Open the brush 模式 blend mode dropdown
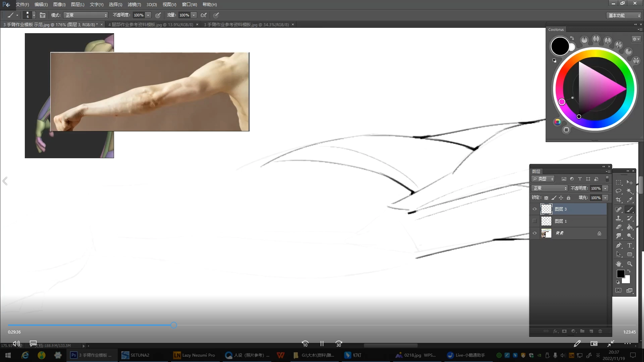This screenshot has width=644, height=362. [x=86, y=15]
